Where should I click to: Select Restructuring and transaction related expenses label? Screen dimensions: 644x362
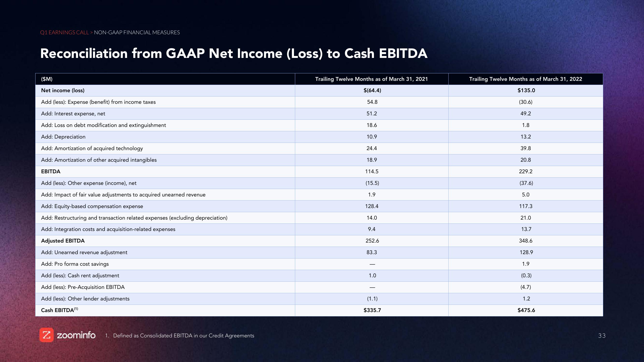coord(134,218)
